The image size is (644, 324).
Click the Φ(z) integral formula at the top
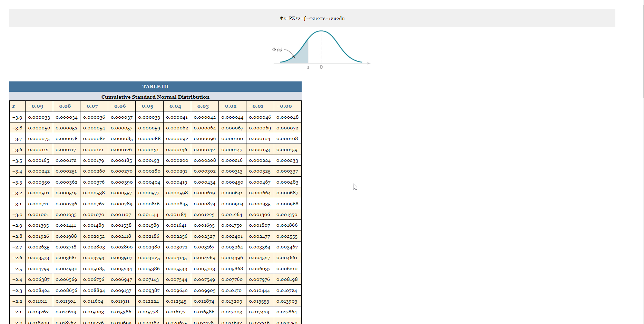tap(312, 18)
